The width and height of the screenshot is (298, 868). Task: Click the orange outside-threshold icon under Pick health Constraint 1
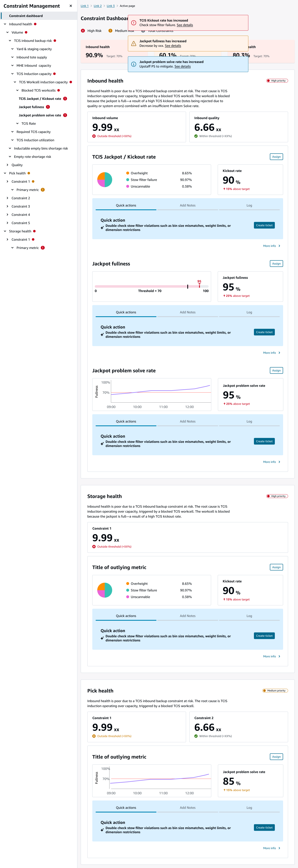pos(94,736)
